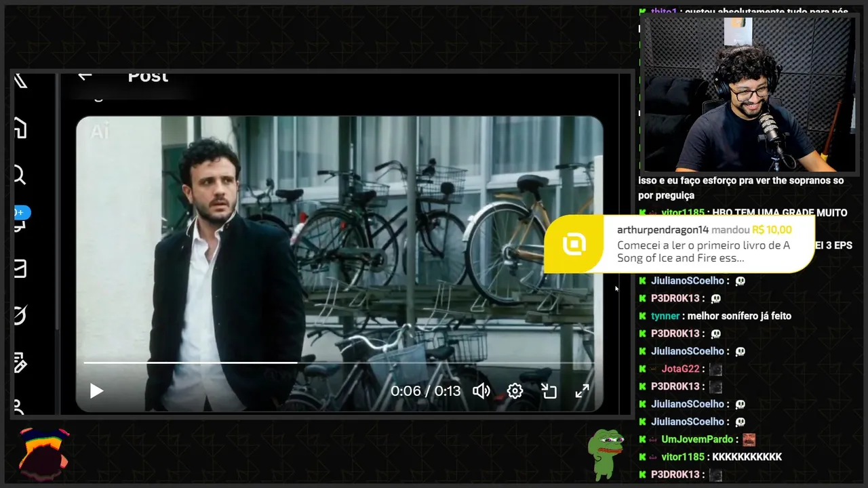
Task: Click donor name arthurpendragon14
Action: pyautogui.click(x=663, y=230)
